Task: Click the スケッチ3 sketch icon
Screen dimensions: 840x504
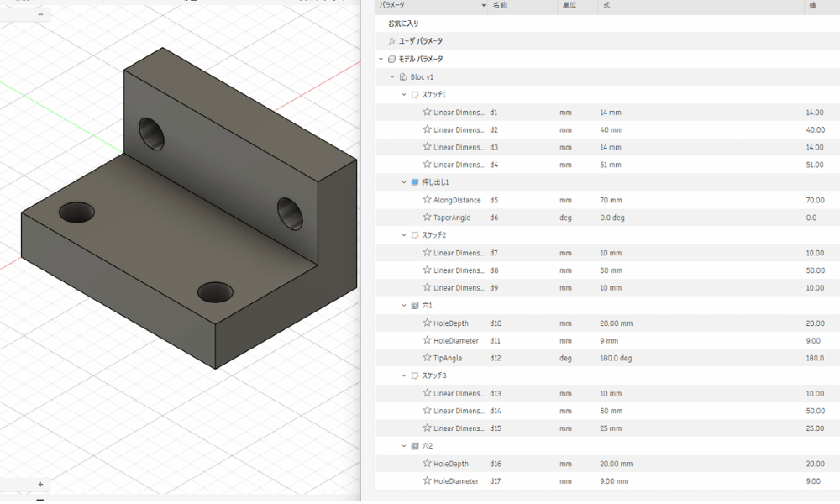Action: pos(414,375)
